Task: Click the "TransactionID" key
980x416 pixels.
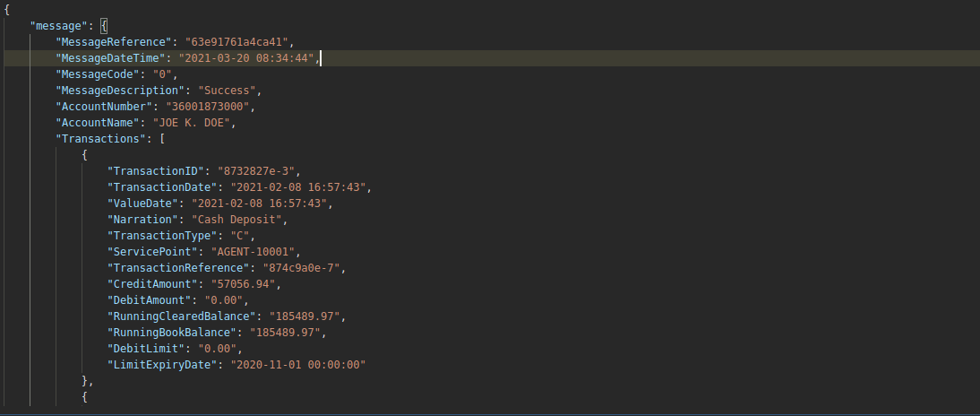Action: click(155, 171)
